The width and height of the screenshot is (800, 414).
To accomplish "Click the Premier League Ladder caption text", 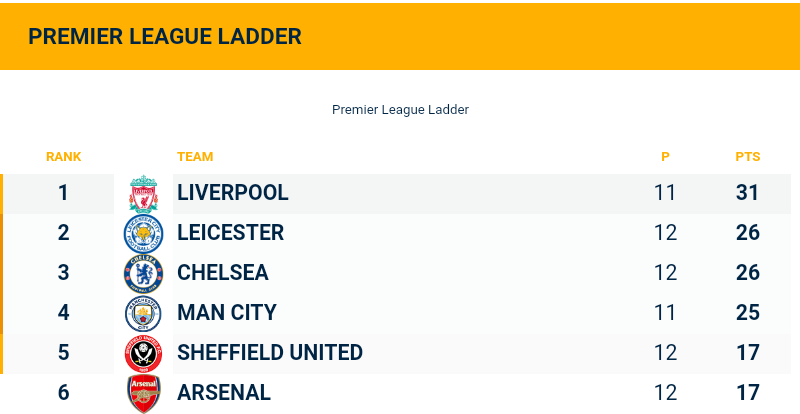I will point(400,110).
